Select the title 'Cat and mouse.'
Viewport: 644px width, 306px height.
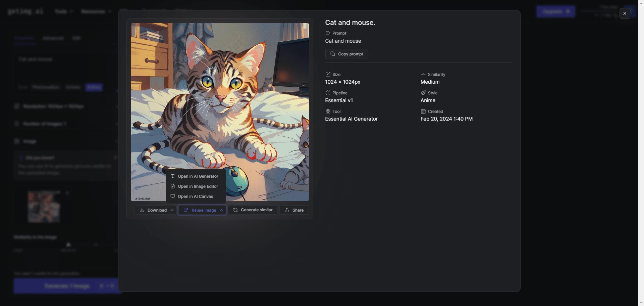(x=350, y=23)
